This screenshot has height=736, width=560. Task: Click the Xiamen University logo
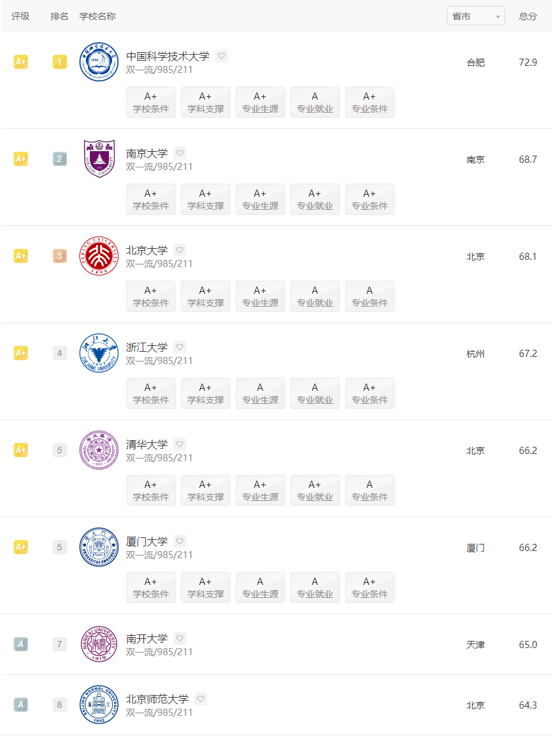[x=99, y=547]
